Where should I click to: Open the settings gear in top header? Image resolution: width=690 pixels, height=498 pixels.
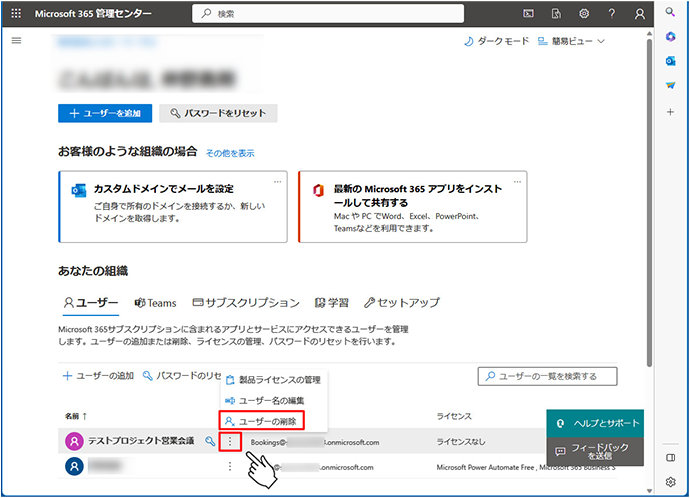click(x=584, y=14)
